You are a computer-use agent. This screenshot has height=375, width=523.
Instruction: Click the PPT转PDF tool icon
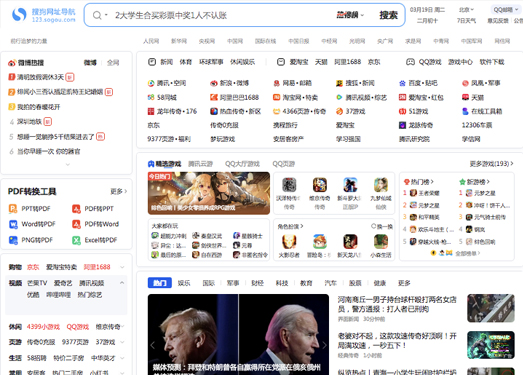pos(13,209)
